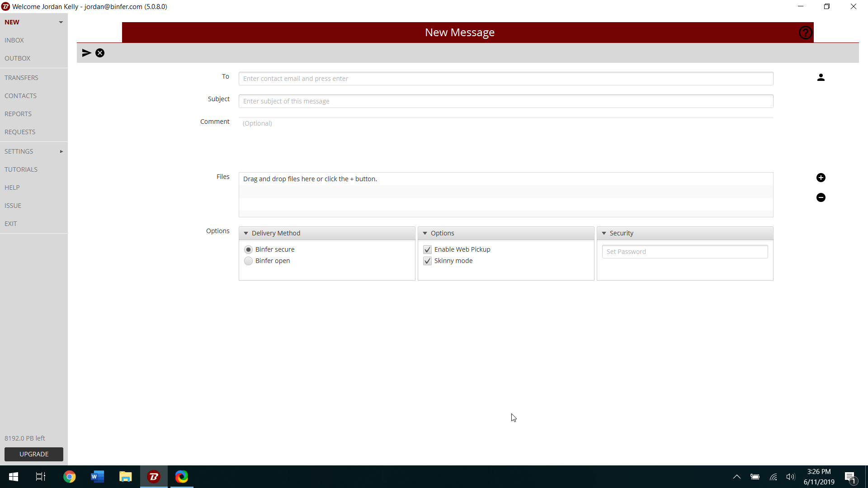Click the Set Password field
Image resolution: width=868 pixels, height=488 pixels.
(684, 252)
